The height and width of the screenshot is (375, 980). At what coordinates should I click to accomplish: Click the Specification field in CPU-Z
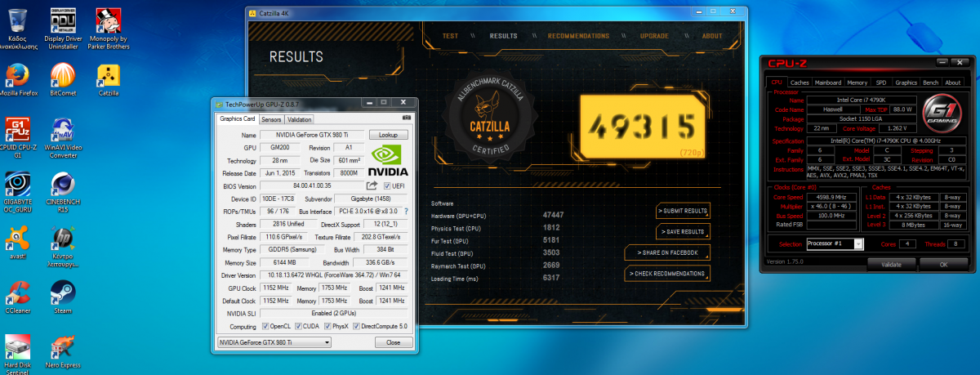click(886, 141)
